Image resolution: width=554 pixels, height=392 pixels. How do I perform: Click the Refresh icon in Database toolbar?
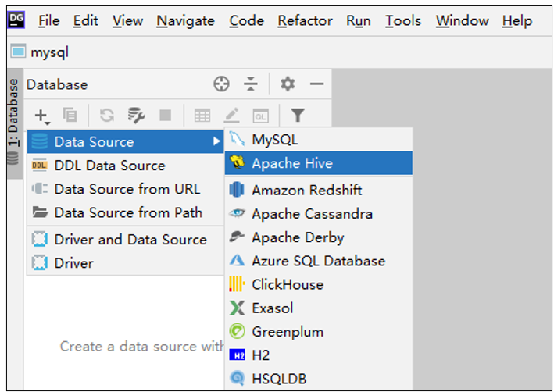pyautogui.click(x=107, y=116)
